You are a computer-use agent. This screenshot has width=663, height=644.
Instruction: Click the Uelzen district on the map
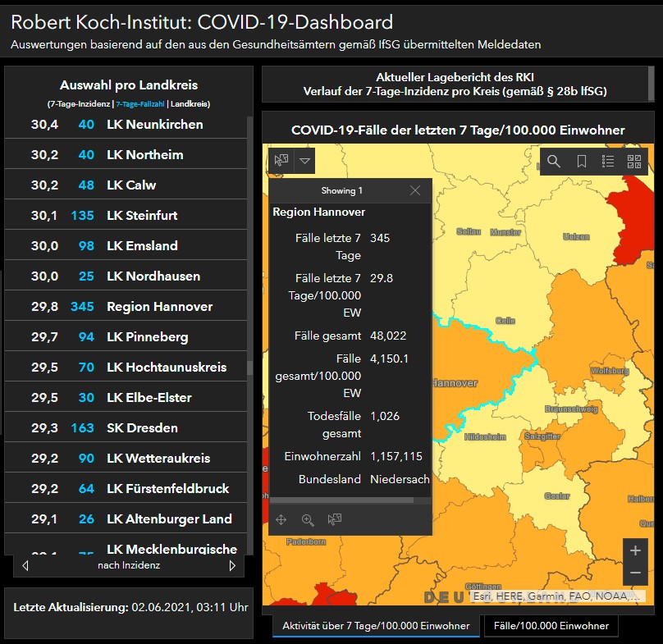point(576,237)
